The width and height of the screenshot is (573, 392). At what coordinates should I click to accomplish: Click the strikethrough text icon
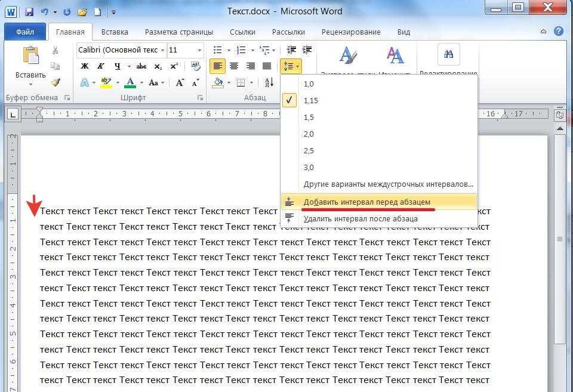pyautogui.click(x=141, y=66)
